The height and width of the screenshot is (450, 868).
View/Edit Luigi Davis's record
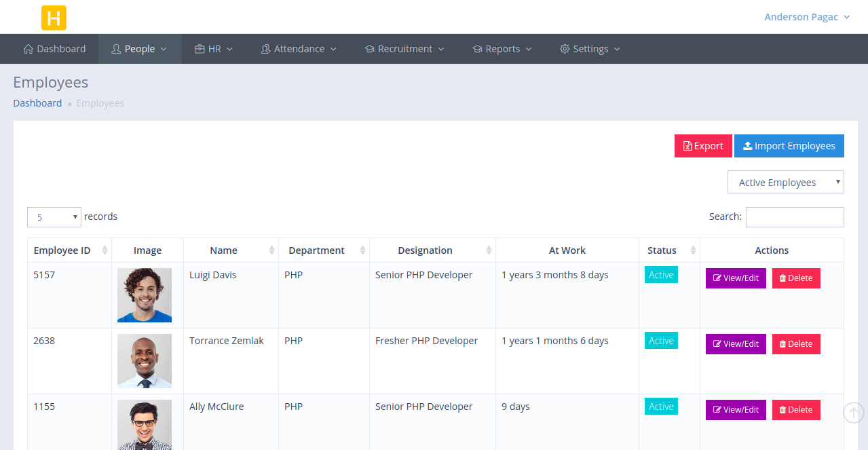coord(736,278)
